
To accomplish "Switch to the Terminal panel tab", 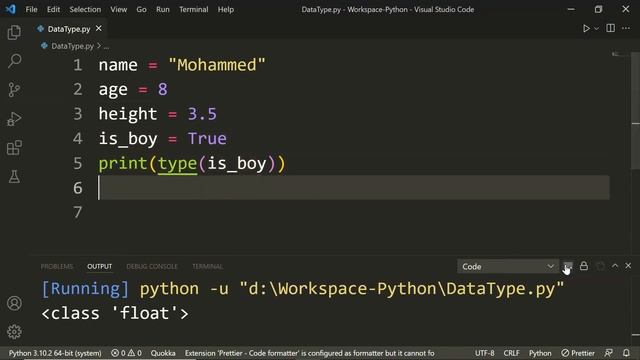I will pyautogui.click(x=207, y=267).
